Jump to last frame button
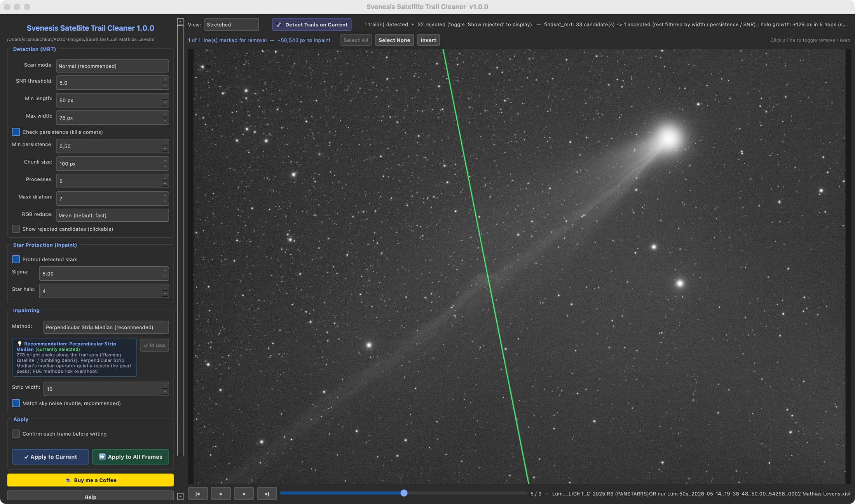This screenshot has width=855, height=504. point(267,494)
